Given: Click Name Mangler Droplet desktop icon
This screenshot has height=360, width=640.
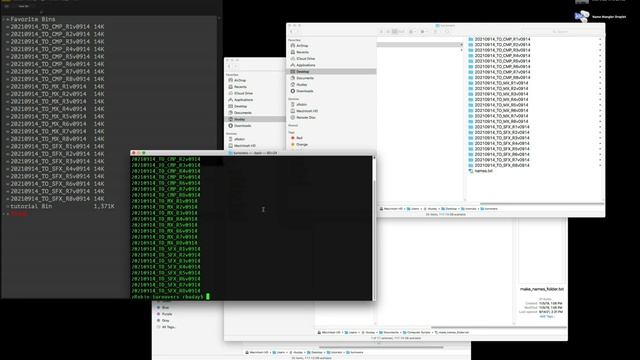Looking at the screenshot, I should click(x=582, y=16).
